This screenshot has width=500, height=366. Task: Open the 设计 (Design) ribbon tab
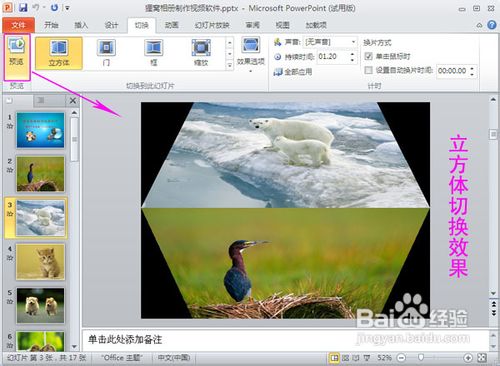pyautogui.click(x=111, y=25)
